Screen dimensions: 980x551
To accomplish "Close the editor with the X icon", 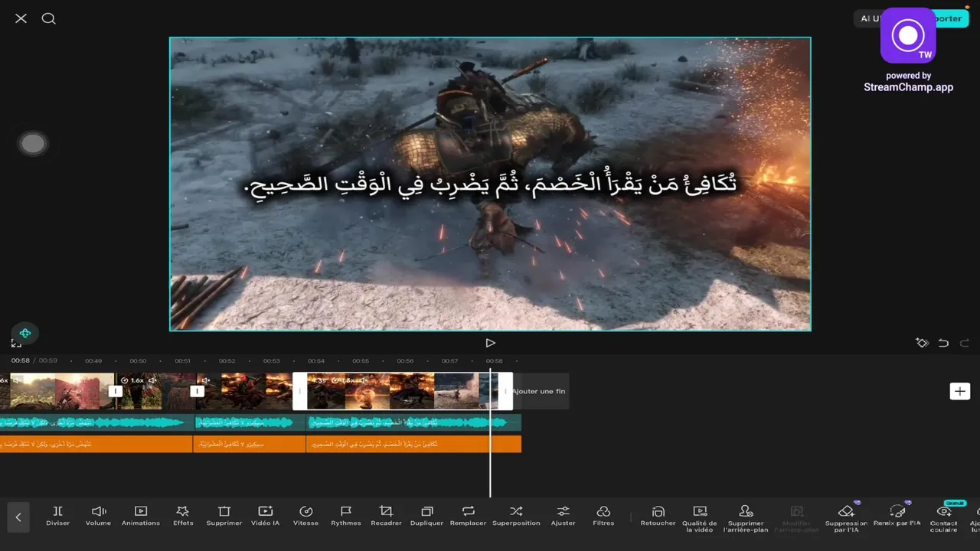I will (x=21, y=18).
